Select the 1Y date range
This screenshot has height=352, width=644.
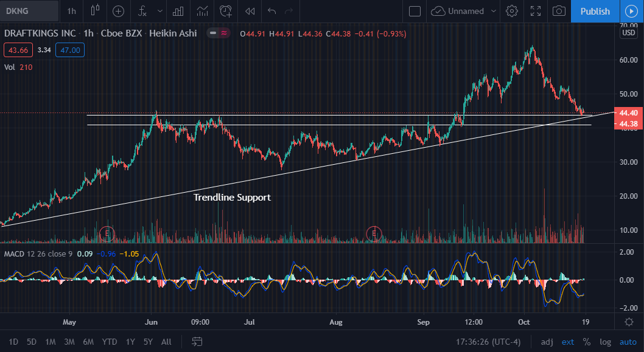tap(131, 342)
